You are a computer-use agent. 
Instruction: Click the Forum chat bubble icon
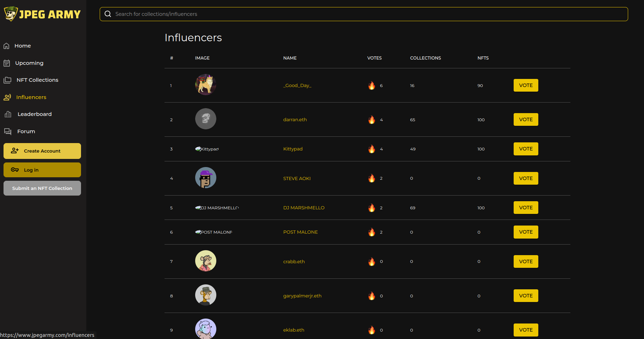click(x=8, y=131)
